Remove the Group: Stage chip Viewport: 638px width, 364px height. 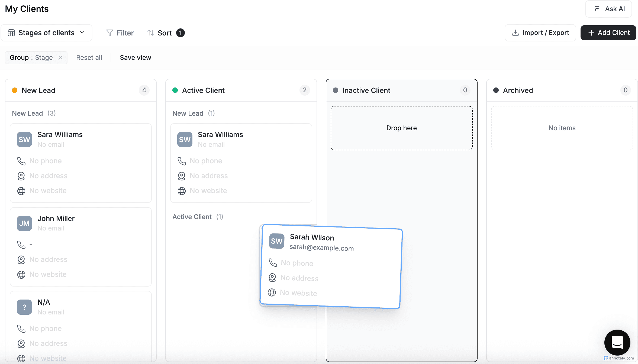(x=61, y=57)
